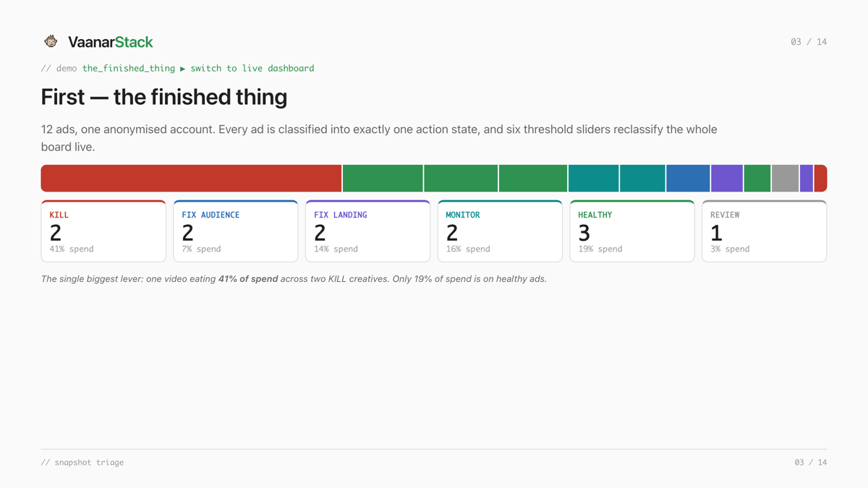Open the FIX AUDIENCE action state card
This screenshot has height=488, width=868.
pyautogui.click(x=236, y=231)
